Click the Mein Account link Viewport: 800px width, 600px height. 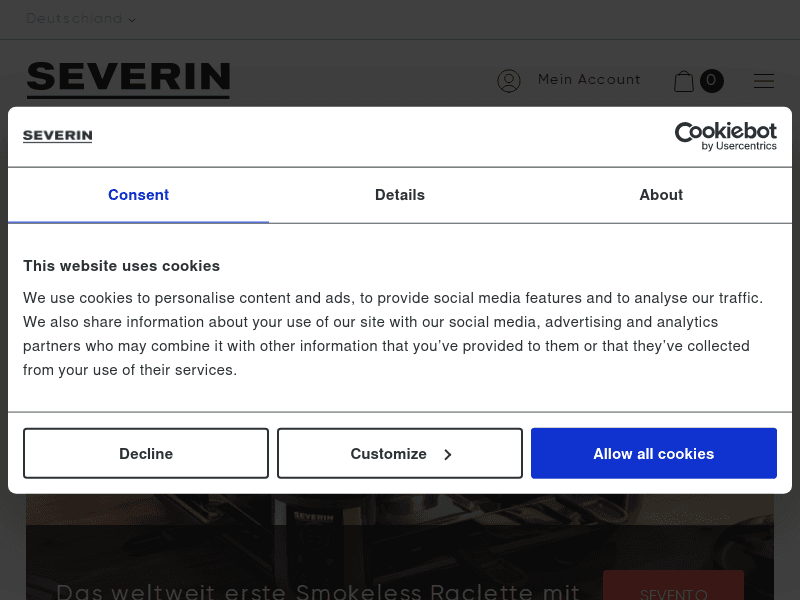coord(589,80)
